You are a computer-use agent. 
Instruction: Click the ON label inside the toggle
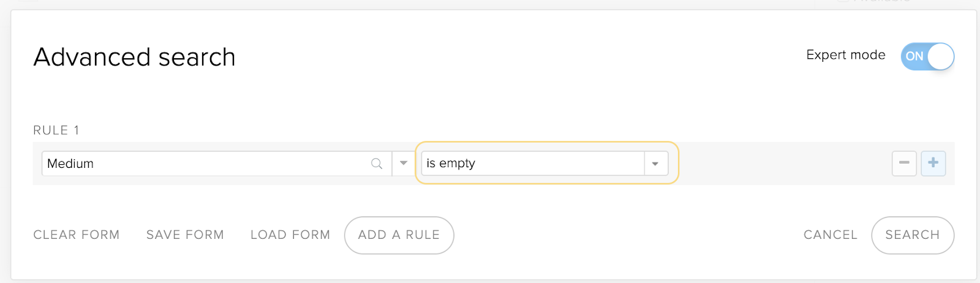tap(914, 56)
